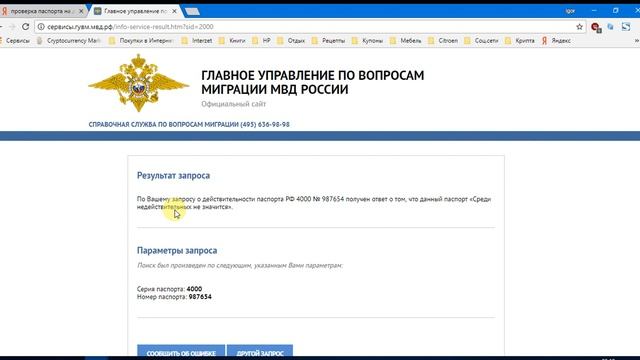
Task: Open the Купоны bookmark folder
Action: click(x=367, y=40)
